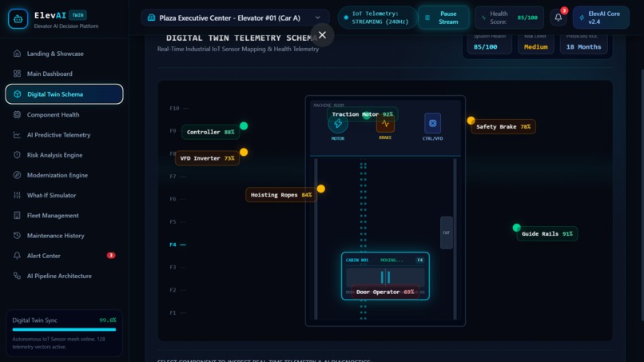
Task: Click the Health Score 85/100 indicator
Action: click(x=509, y=18)
